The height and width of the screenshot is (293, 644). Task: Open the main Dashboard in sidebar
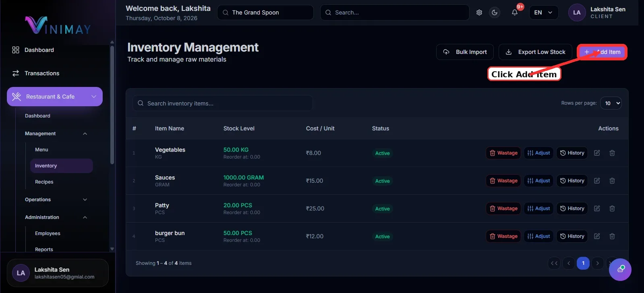pyautogui.click(x=39, y=50)
